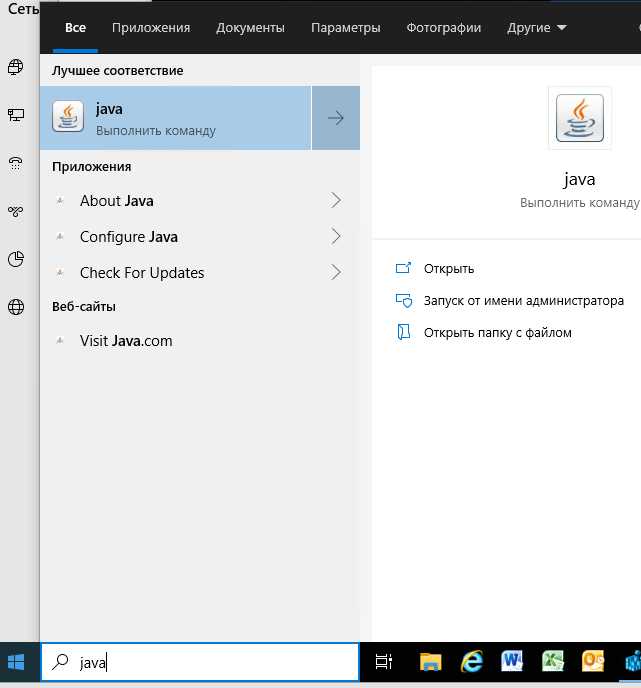Open Task View from the taskbar
Viewport: 641px width, 688px height.
pos(383,662)
